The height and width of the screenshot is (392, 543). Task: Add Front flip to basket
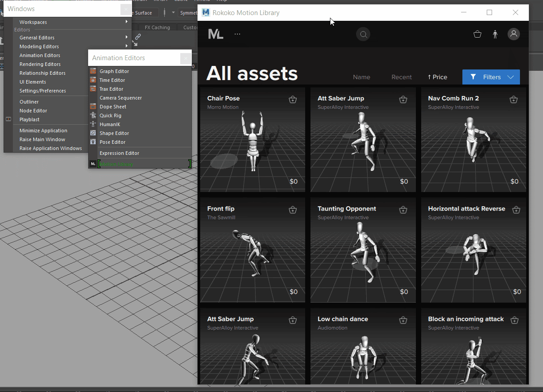[x=292, y=210]
